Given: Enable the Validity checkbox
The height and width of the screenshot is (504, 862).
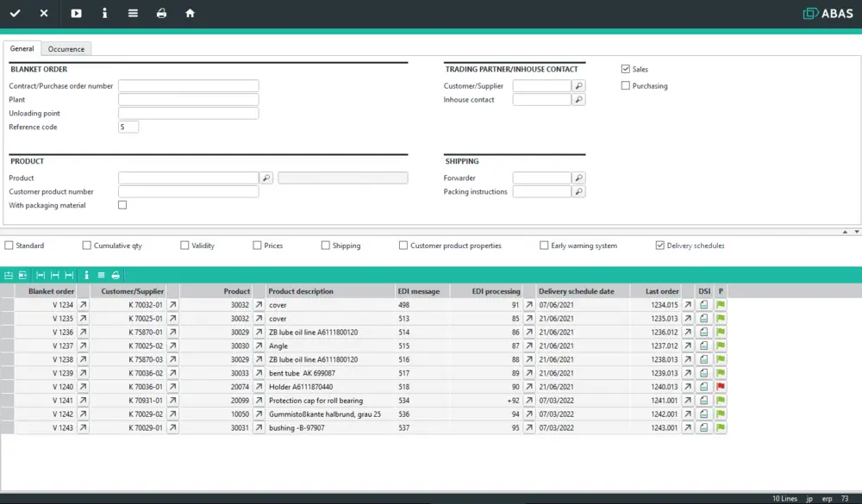Looking at the screenshot, I should [184, 246].
